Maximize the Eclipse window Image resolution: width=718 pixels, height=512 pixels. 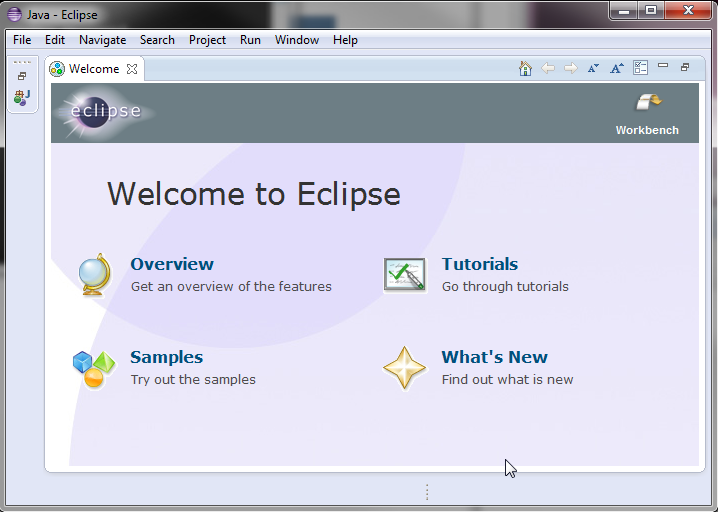[x=651, y=11]
